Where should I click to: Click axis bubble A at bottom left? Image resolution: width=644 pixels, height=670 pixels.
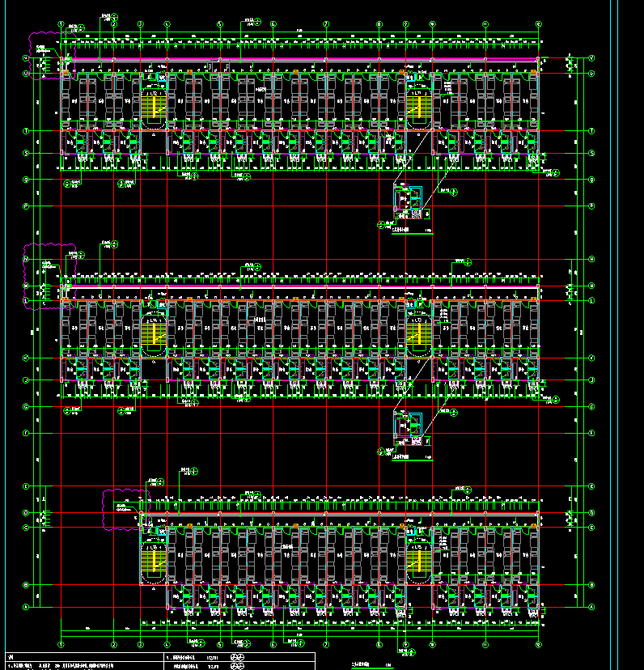(x=26, y=607)
